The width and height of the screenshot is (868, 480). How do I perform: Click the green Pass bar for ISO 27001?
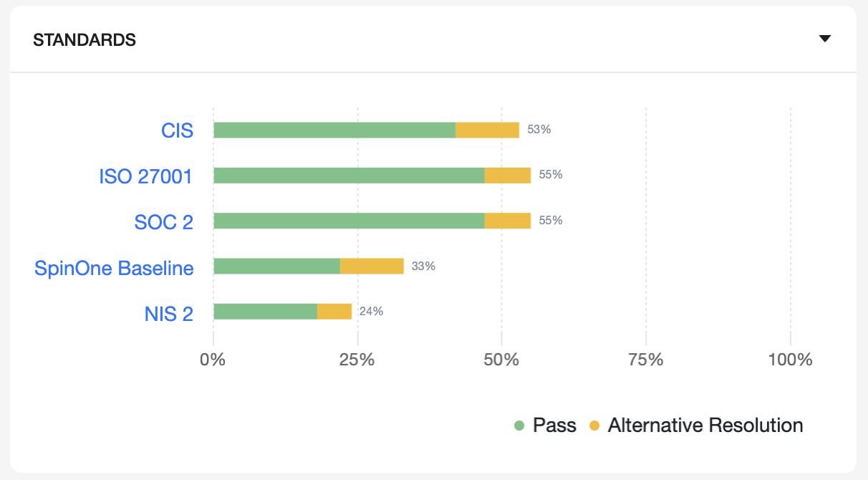point(349,176)
